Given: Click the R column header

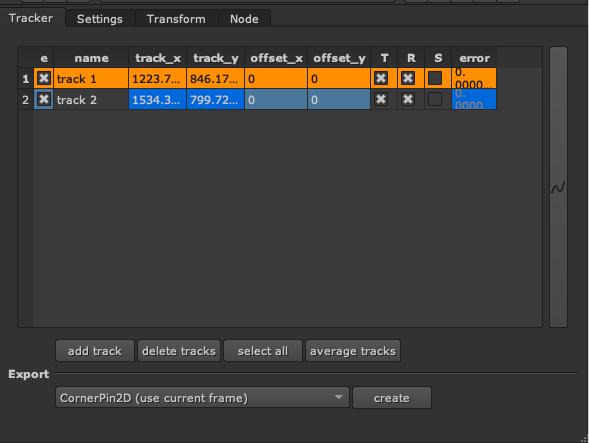Looking at the screenshot, I should coord(411,58).
